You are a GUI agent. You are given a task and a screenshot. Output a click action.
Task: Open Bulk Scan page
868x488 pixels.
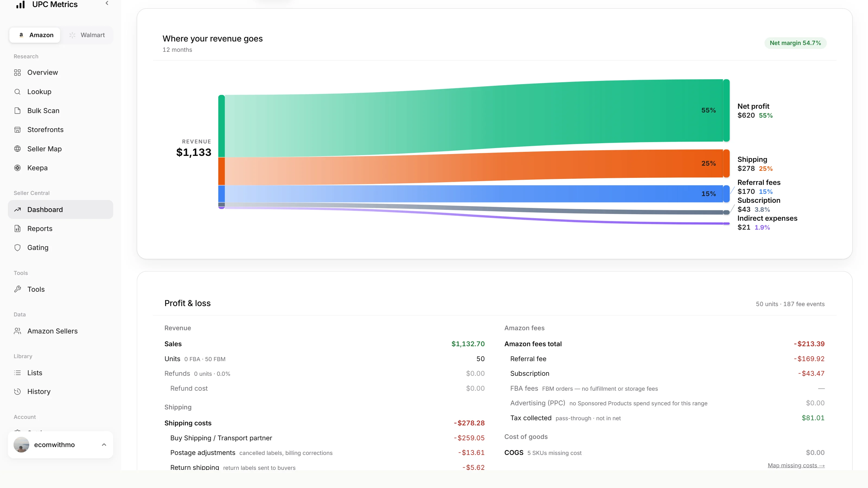coord(60,110)
